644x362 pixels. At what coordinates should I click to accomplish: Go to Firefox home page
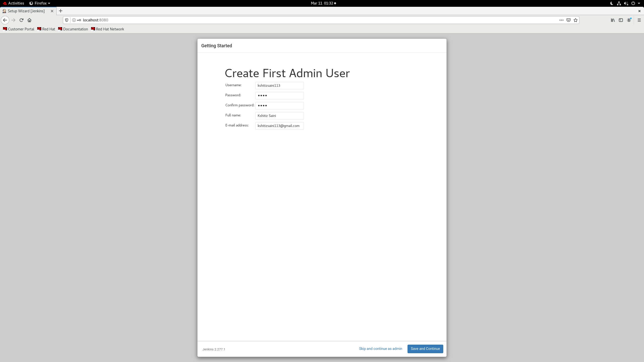coord(29,20)
